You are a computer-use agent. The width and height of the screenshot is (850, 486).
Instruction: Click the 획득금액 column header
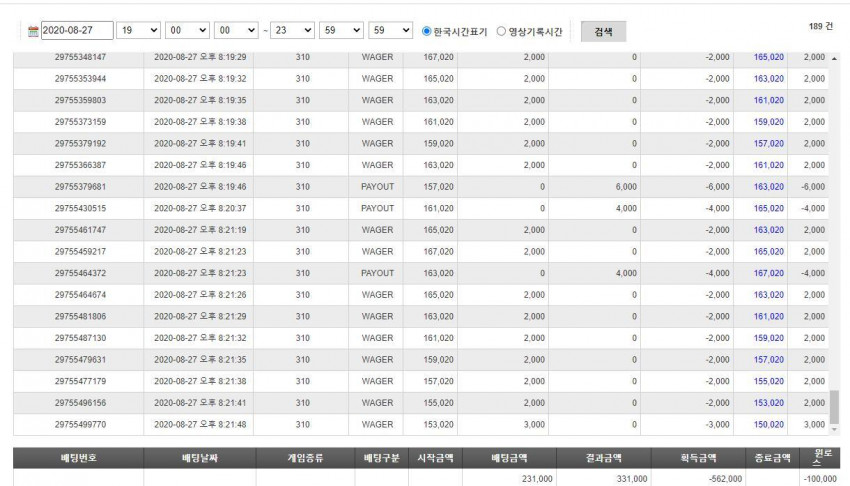pyautogui.click(x=699, y=458)
